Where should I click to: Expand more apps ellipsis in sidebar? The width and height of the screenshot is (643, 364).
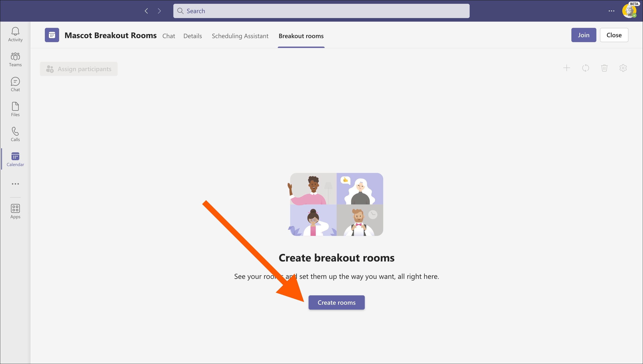click(15, 184)
